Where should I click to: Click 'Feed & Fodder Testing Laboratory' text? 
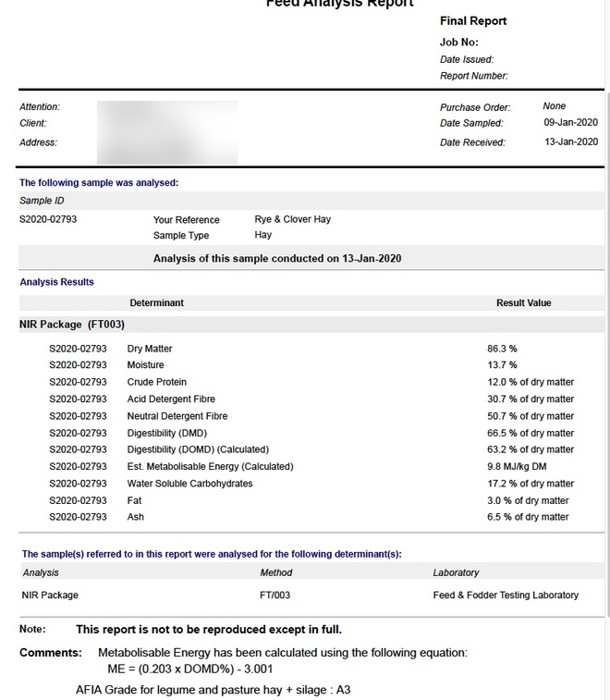(505, 595)
